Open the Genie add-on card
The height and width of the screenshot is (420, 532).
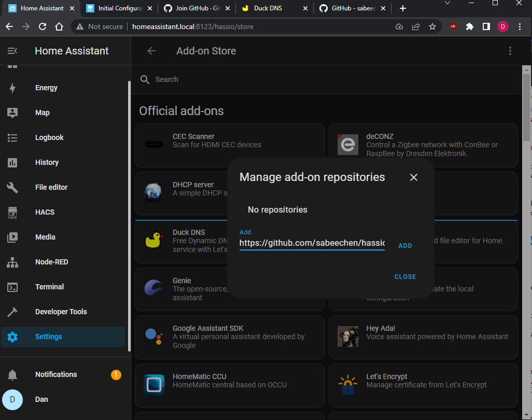point(181,289)
